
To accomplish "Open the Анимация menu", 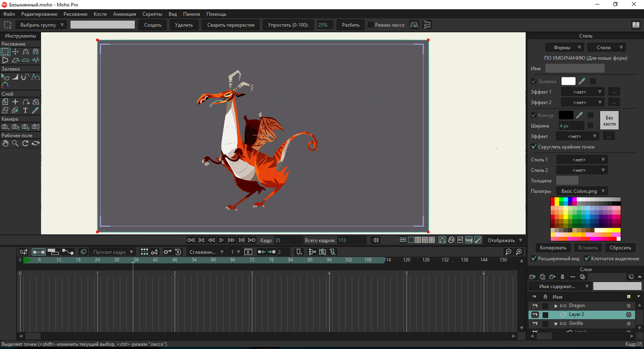I will [124, 14].
